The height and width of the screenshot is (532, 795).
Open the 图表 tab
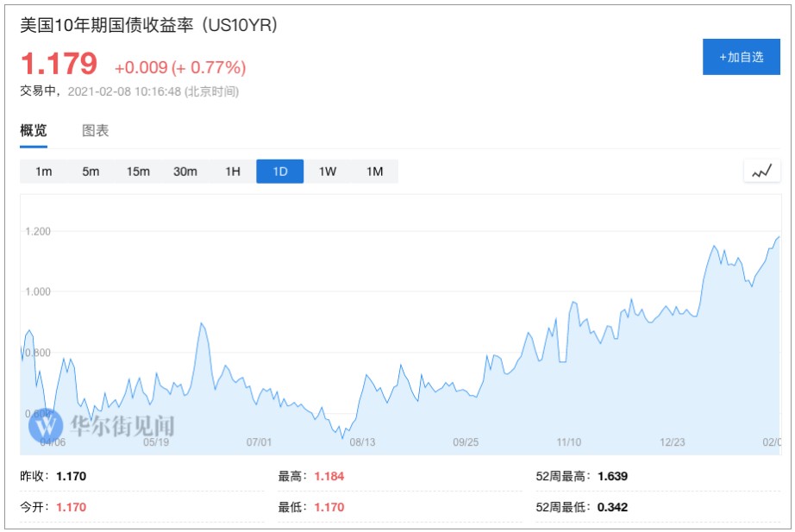point(96,131)
